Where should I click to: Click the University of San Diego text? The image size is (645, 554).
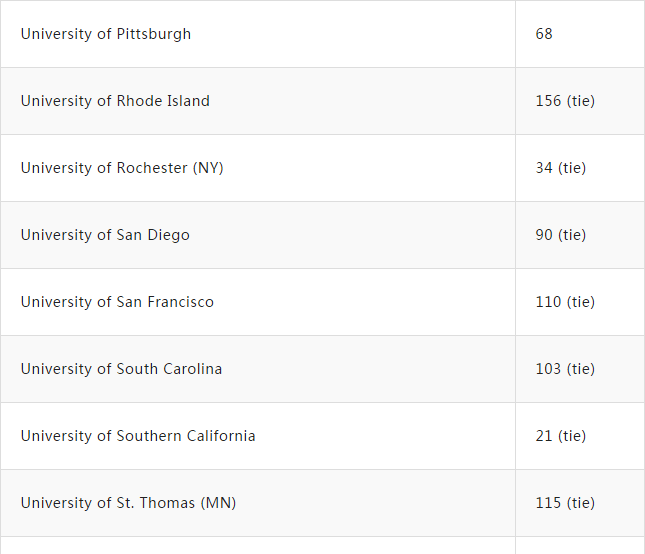[x=105, y=235]
